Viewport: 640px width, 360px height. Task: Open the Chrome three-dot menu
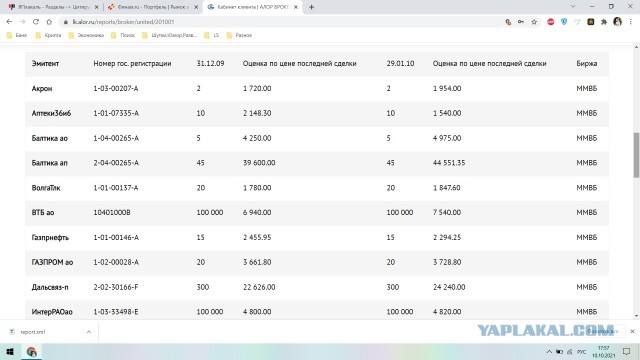[631, 22]
